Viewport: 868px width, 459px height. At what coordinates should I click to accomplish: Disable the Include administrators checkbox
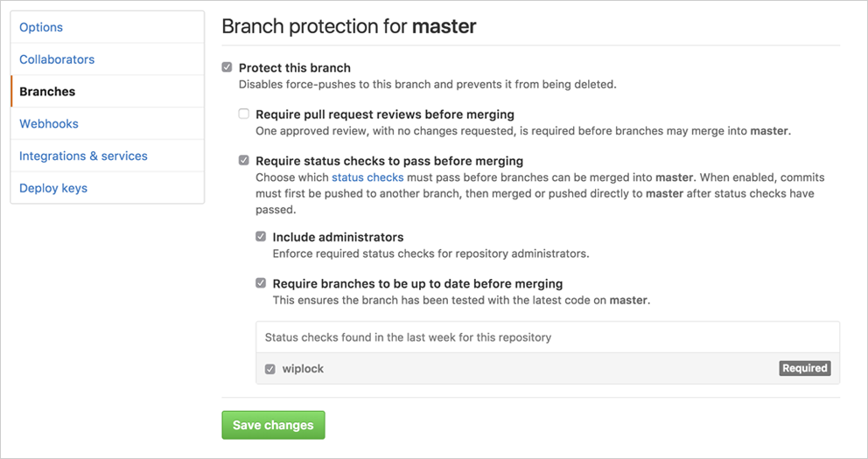pos(261,237)
